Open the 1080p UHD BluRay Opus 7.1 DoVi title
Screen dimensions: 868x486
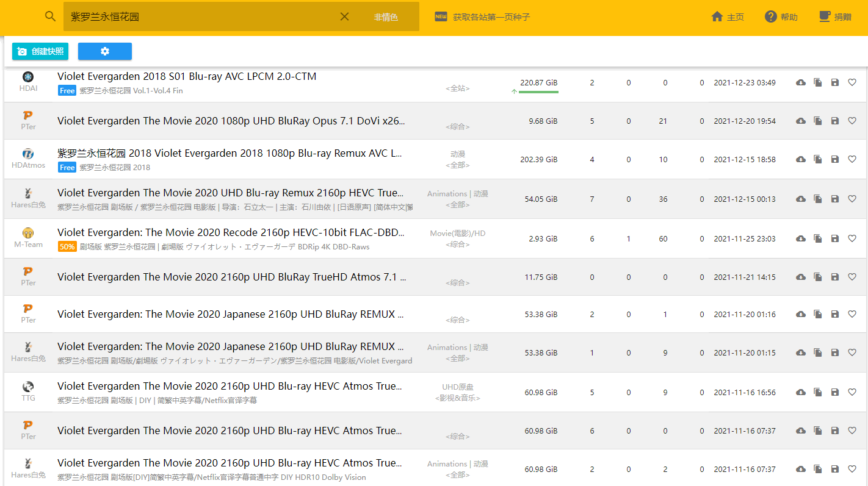click(x=231, y=121)
